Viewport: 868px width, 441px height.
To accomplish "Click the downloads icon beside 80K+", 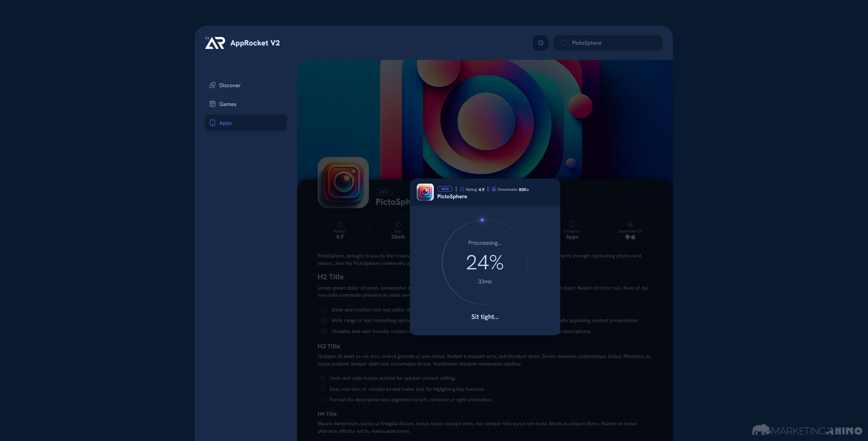I will (493, 189).
